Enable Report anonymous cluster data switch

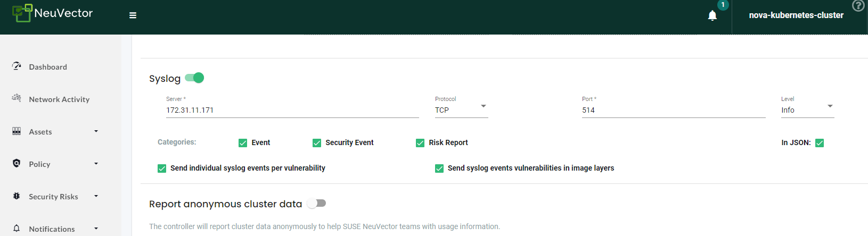(x=317, y=204)
